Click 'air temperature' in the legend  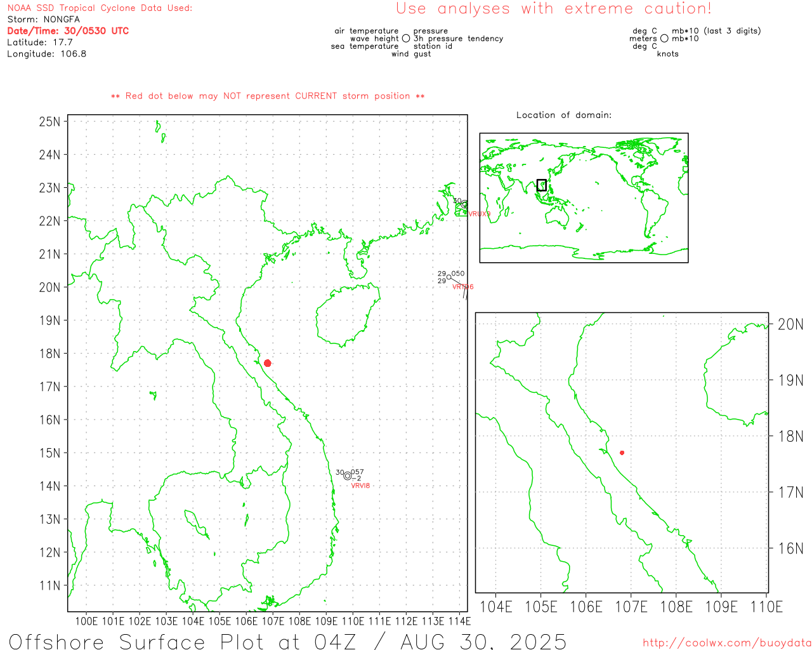367,31
